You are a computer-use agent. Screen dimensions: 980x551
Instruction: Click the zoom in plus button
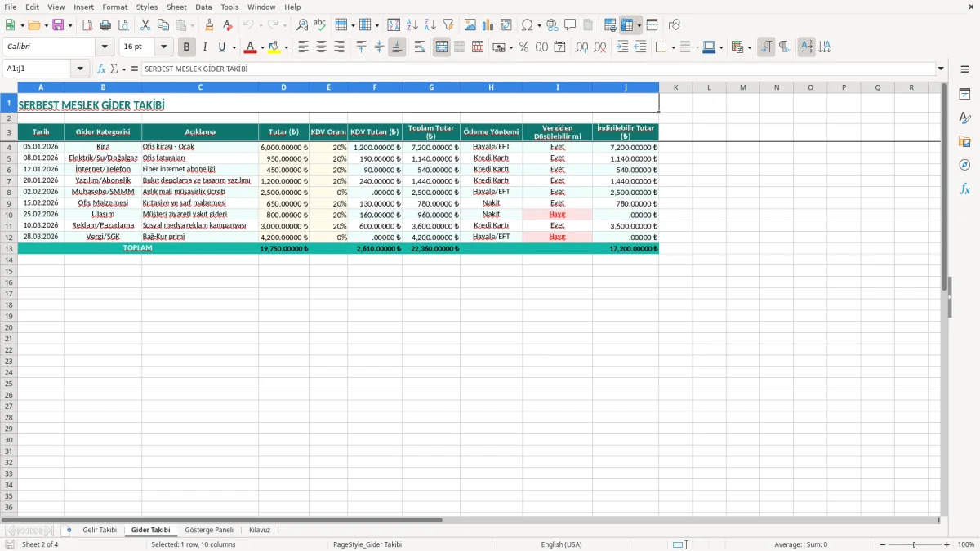947,544
